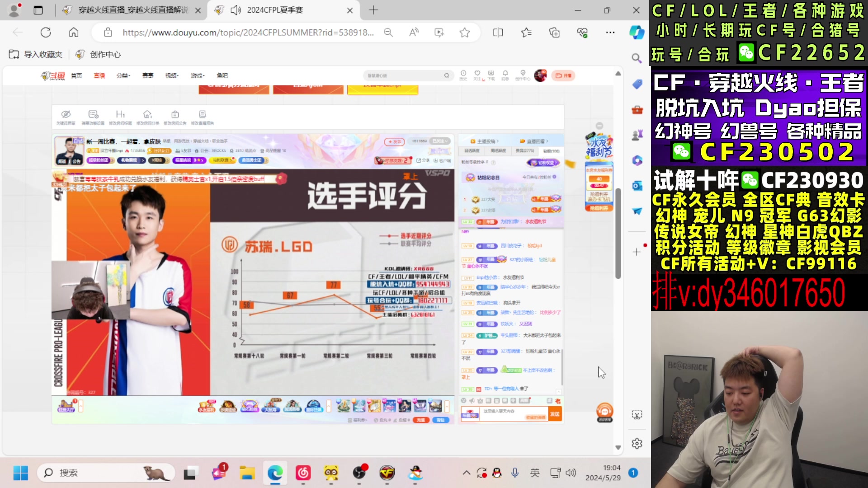Image resolution: width=868 pixels, height=488 pixels.
Task: Expand the 视频 video menu
Action: [172, 75]
